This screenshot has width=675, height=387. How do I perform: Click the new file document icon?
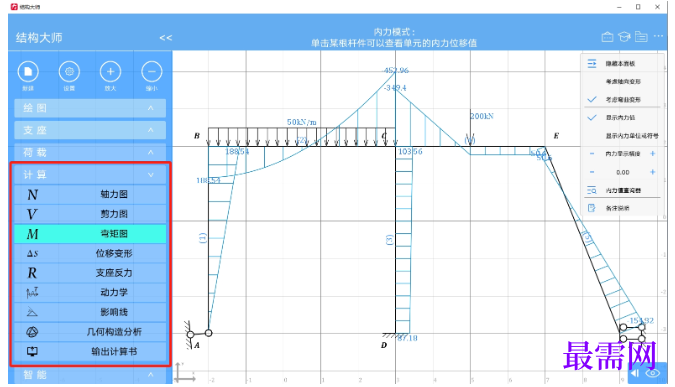pos(28,72)
